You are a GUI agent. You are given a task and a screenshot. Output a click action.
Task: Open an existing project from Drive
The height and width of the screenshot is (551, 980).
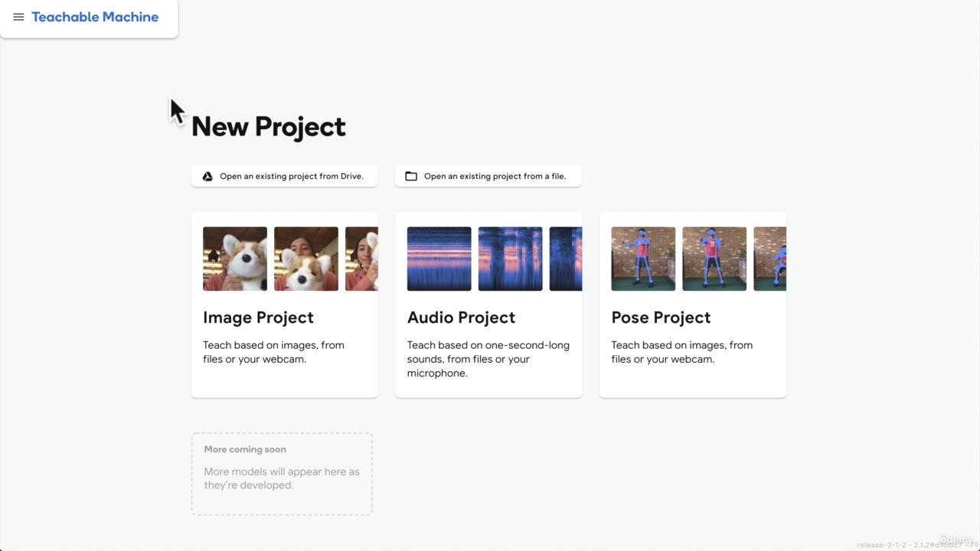pyautogui.click(x=291, y=176)
